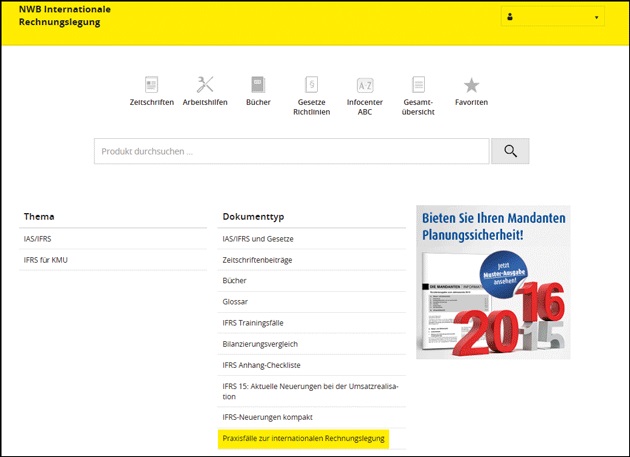Select Zeitschriftenbeiträge in Dokumenttyp list
Screen dimensions: 630x457
pyautogui.click(x=257, y=260)
